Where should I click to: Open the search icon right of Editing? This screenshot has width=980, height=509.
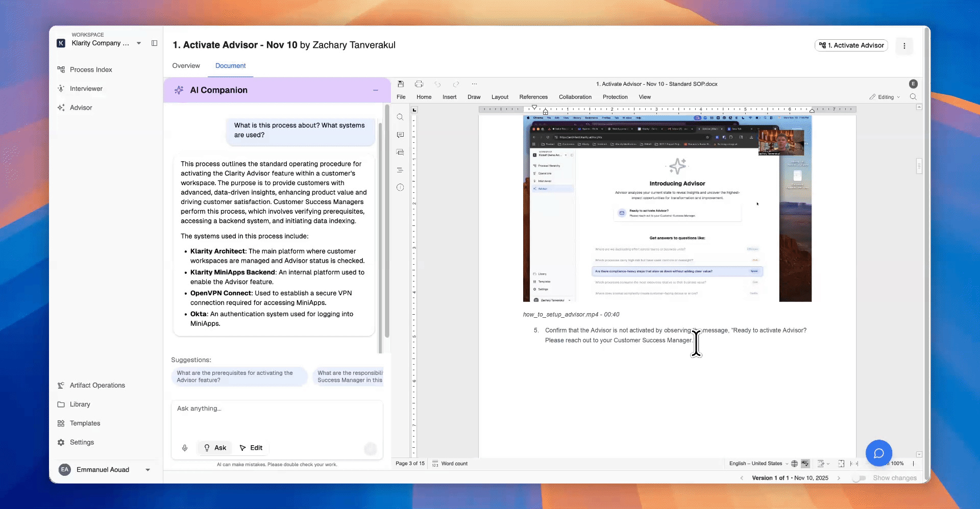(x=913, y=97)
